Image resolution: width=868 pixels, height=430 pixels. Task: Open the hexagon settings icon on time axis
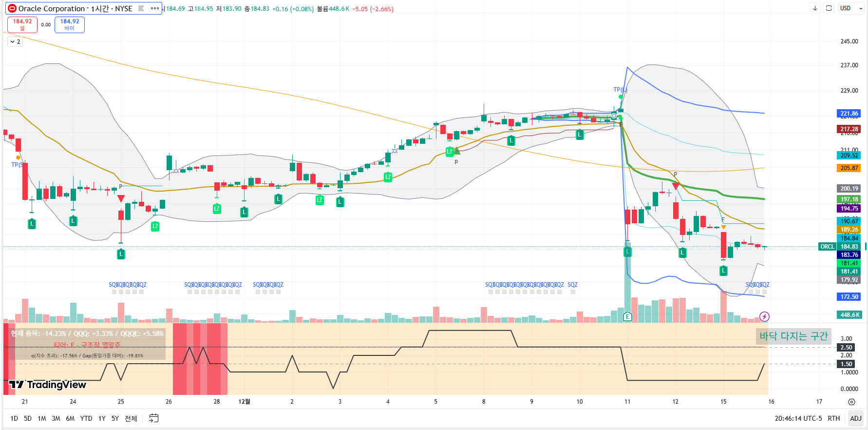click(851, 402)
